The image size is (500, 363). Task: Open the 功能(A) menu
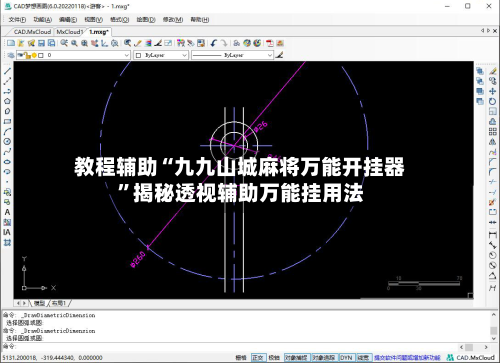(42, 20)
